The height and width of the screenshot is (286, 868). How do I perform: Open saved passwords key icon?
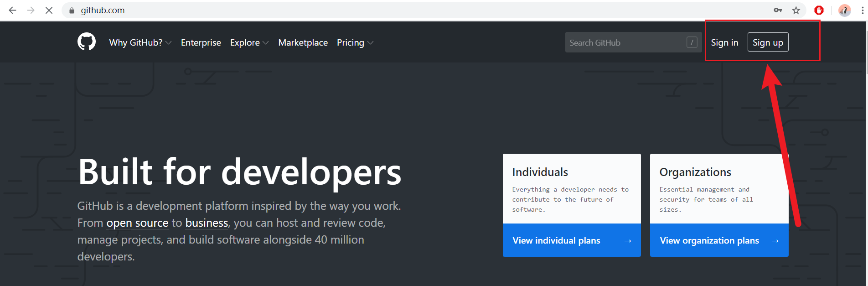[x=778, y=10]
